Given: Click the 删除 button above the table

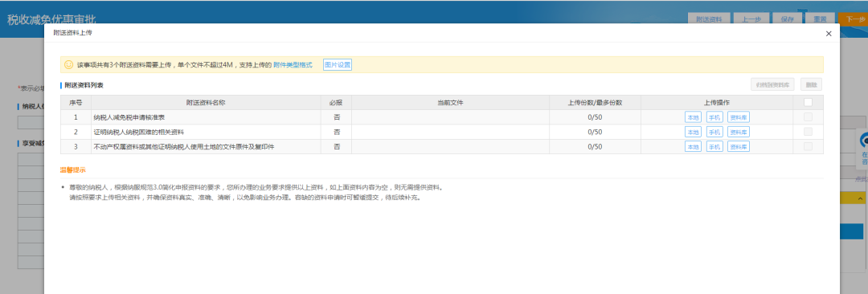Looking at the screenshot, I should [x=811, y=84].
